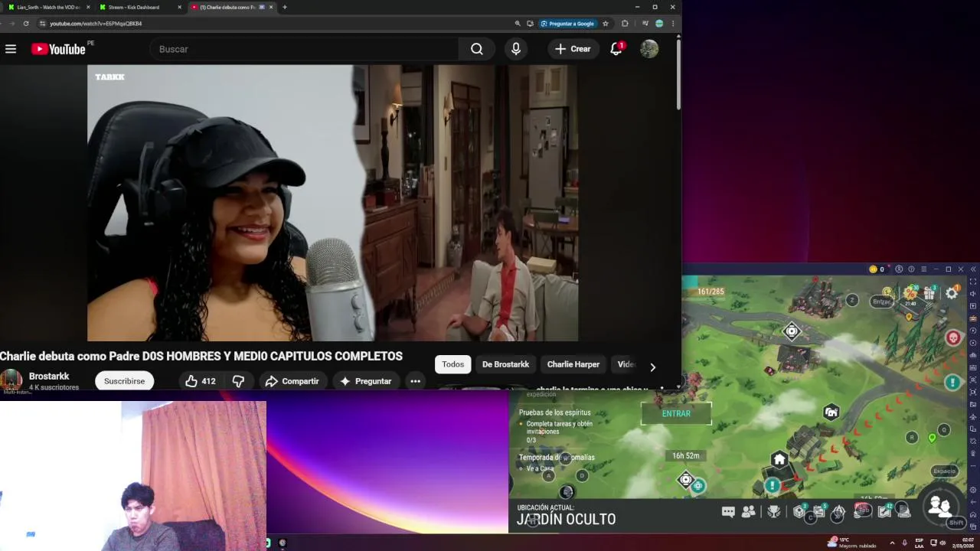The height and width of the screenshot is (551, 980).
Task: Open the Brostarkk channel name link
Action: [x=49, y=376]
